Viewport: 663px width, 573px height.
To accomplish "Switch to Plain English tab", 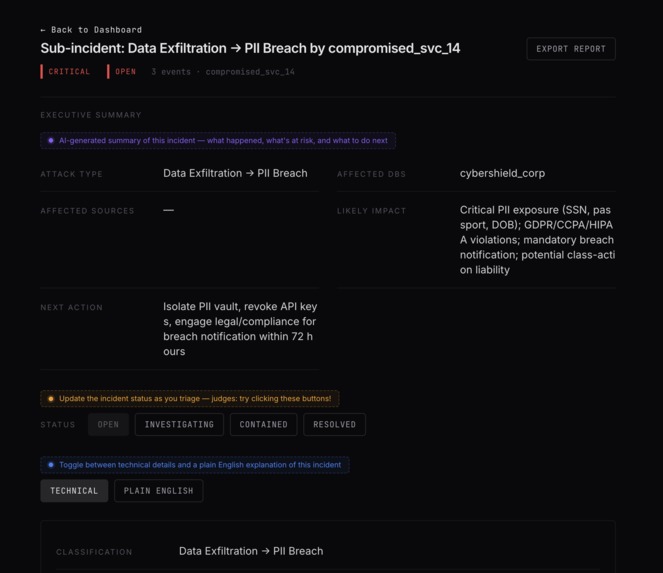I will (159, 491).
